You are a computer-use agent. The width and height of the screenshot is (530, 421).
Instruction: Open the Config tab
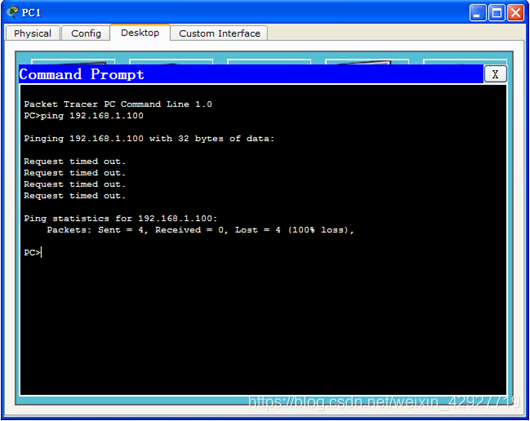[86, 33]
